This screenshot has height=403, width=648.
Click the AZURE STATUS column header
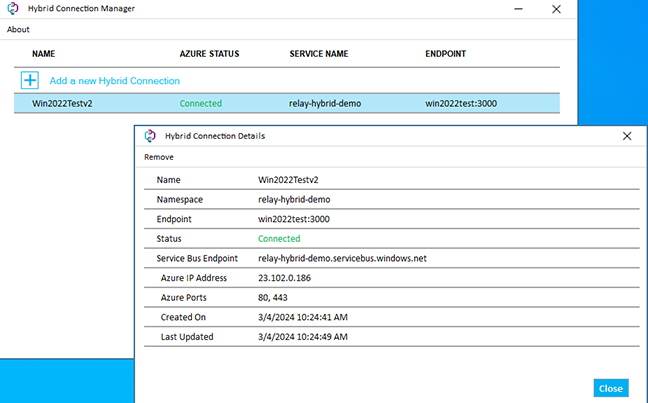click(x=209, y=54)
